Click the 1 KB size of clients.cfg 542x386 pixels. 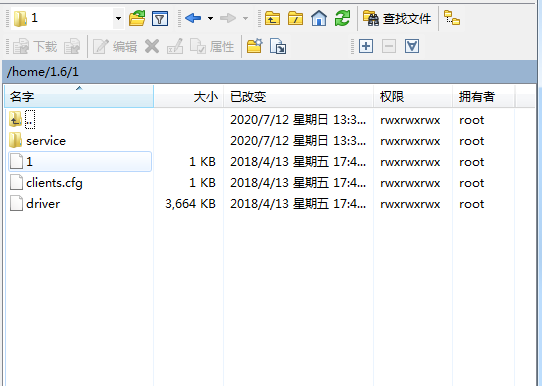(x=203, y=183)
